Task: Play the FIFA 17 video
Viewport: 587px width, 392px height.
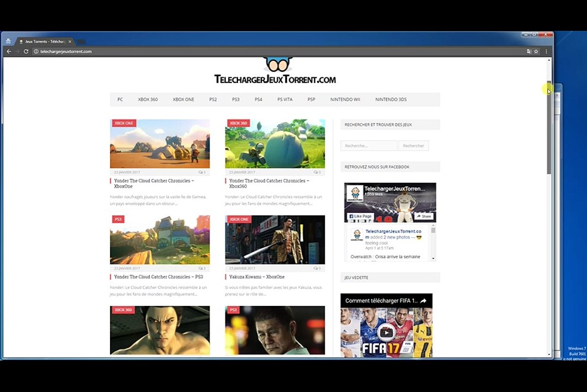Action: pyautogui.click(x=387, y=332)
